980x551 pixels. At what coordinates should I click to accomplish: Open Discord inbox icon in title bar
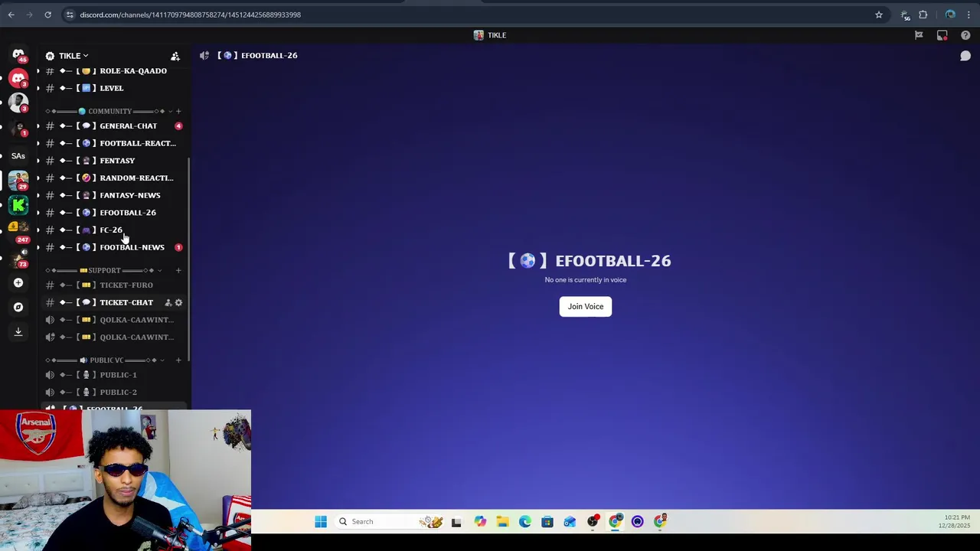click(942, 35)
